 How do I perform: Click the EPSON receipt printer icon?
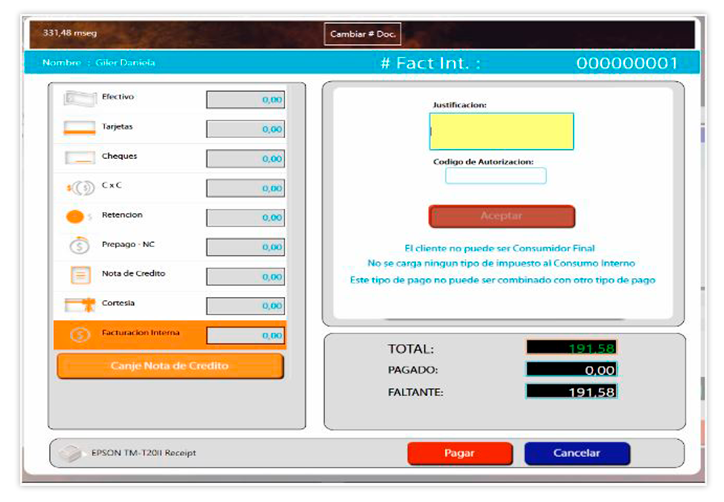pos(70,453)
